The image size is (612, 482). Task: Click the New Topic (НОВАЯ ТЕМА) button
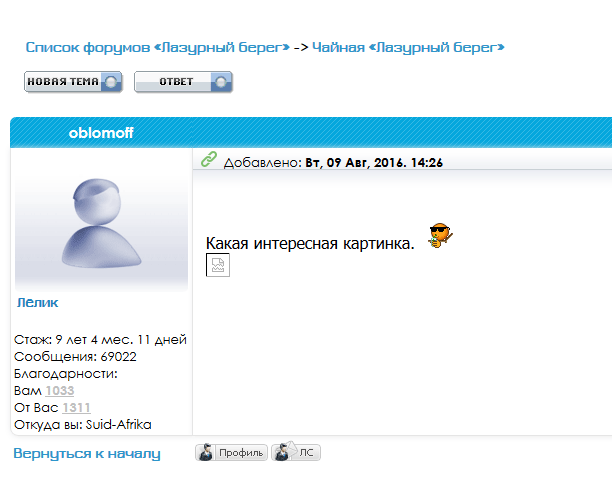[73, 82]
